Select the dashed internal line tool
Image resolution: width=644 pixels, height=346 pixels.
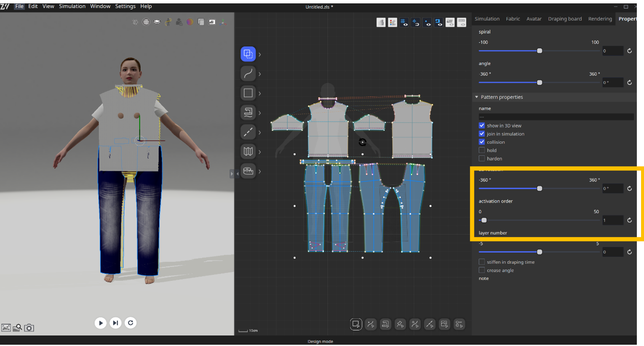[248, 132]
